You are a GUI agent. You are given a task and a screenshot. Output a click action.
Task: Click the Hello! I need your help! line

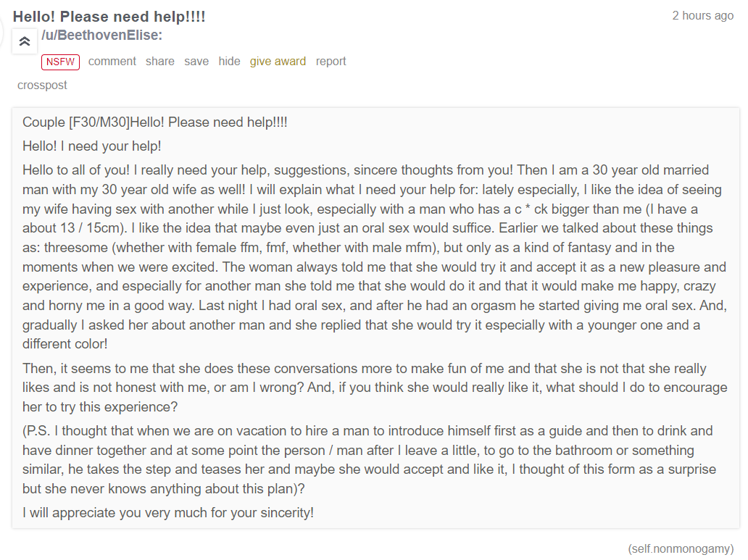click(91, 146)
